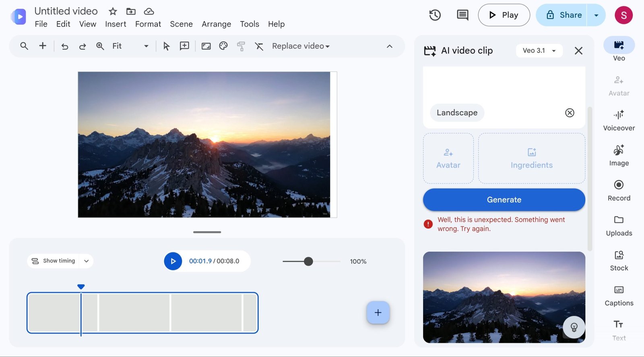Click the background image toolbar icon

(x=206, y=46)
